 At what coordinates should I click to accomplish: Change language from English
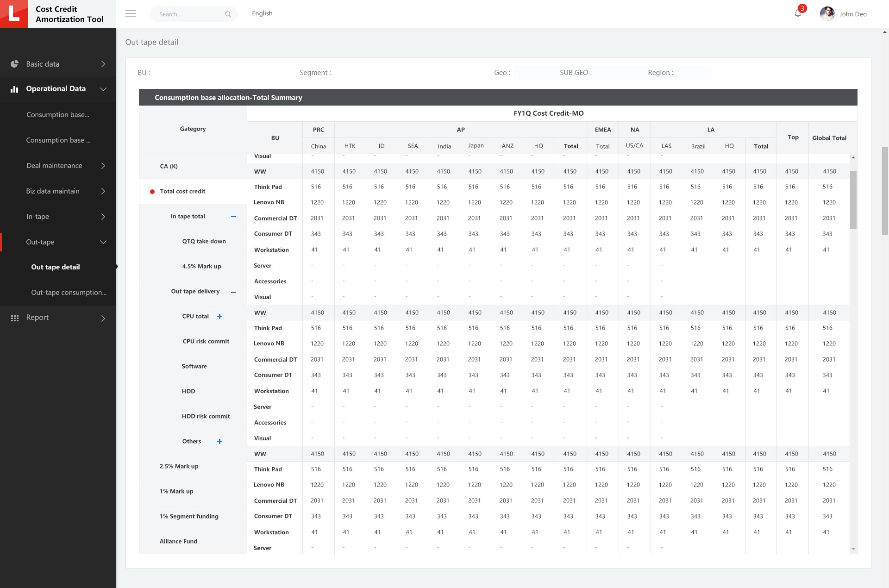tap(262, 13)
